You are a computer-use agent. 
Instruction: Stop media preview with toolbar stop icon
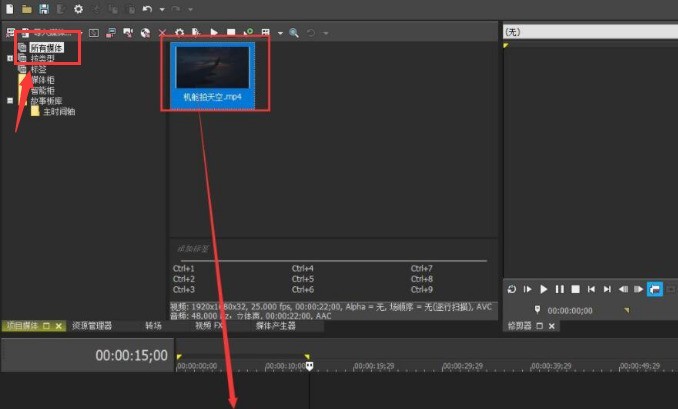(x=231, y=33)
